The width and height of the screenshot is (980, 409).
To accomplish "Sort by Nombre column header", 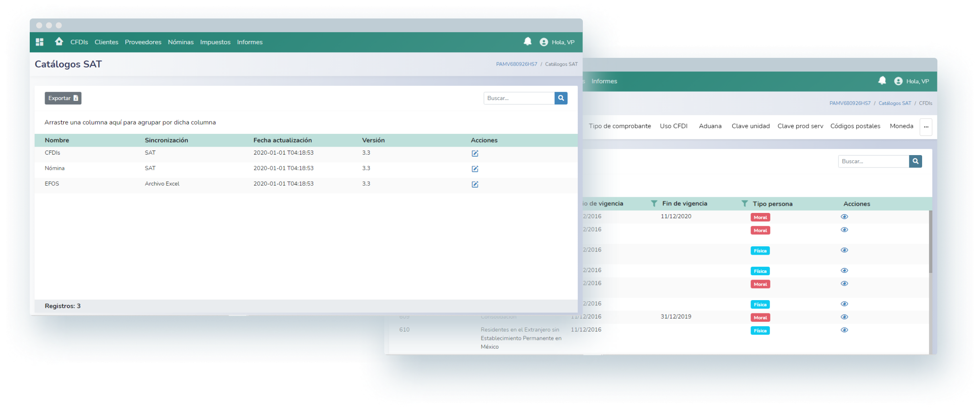I will click(57, 140).
